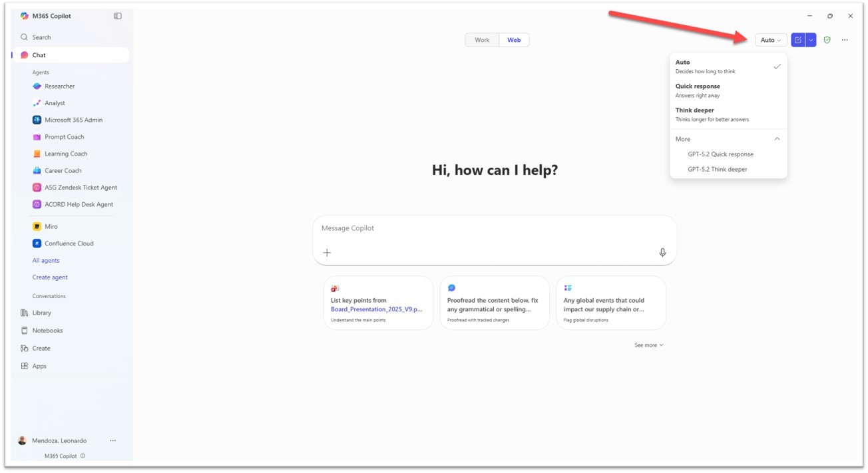Open the Auto model selector dropdown
The height and width of the screenshot is (473, 868).
pos(771,40)
